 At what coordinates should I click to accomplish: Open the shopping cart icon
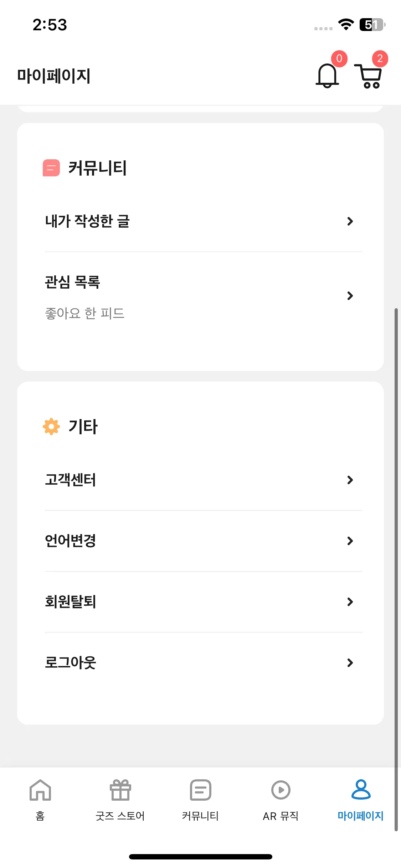coord(368,76)
